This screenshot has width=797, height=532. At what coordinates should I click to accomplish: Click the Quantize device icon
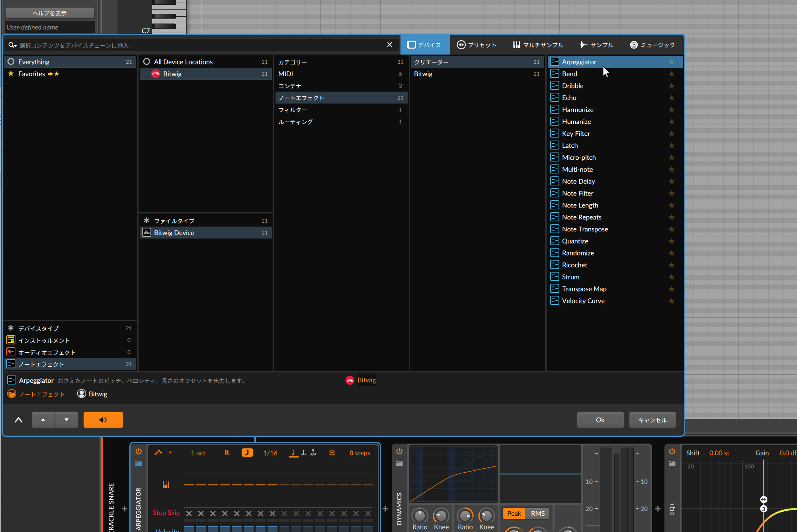pos(555,241)
